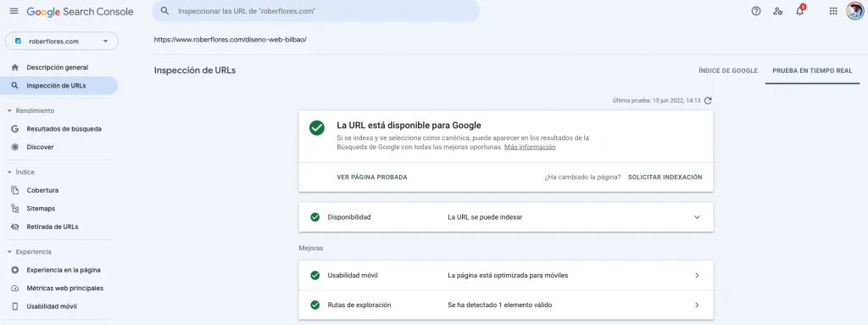Click the home icon beside Descripción general
The image size is (868, 325).
point(15,67)
